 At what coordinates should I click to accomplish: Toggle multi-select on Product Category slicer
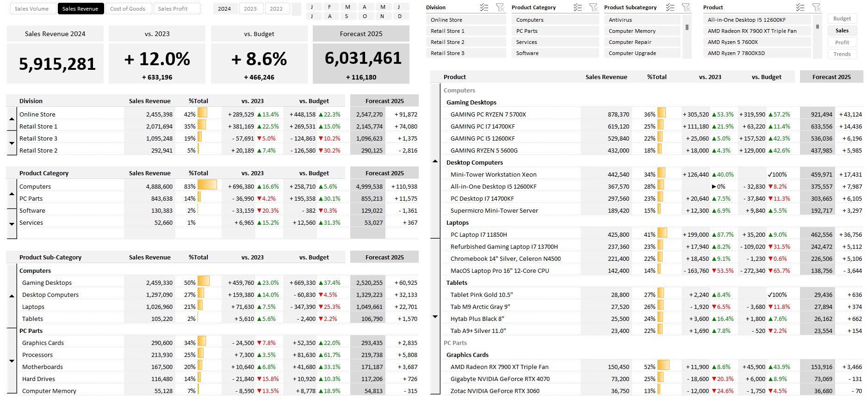[x=577, y=7]
